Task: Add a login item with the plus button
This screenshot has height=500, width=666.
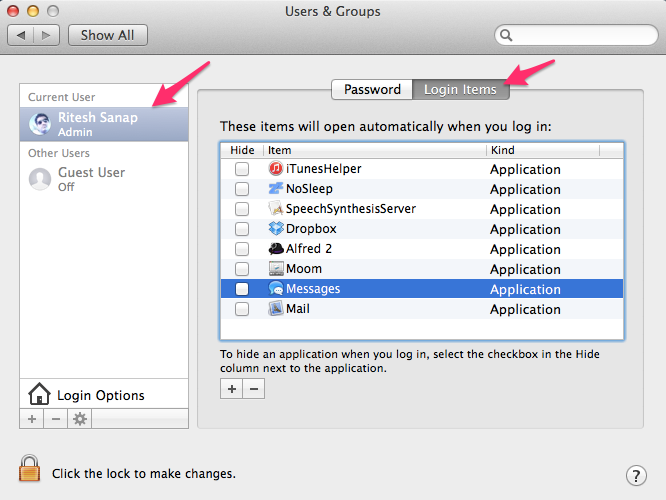Action: [231, 389]
